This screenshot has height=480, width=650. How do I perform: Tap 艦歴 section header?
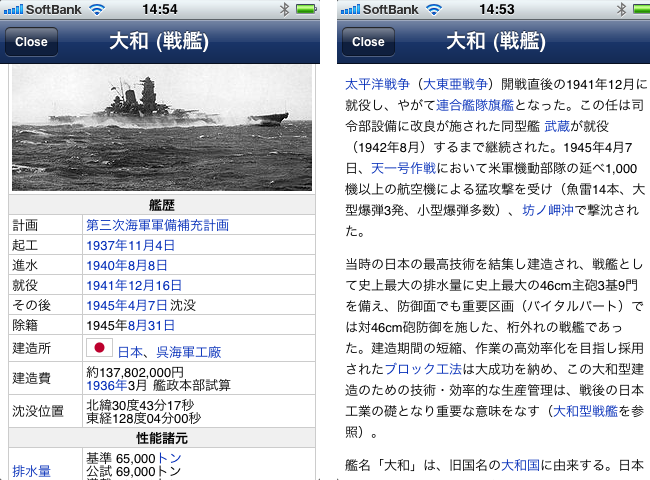[162, 205]
